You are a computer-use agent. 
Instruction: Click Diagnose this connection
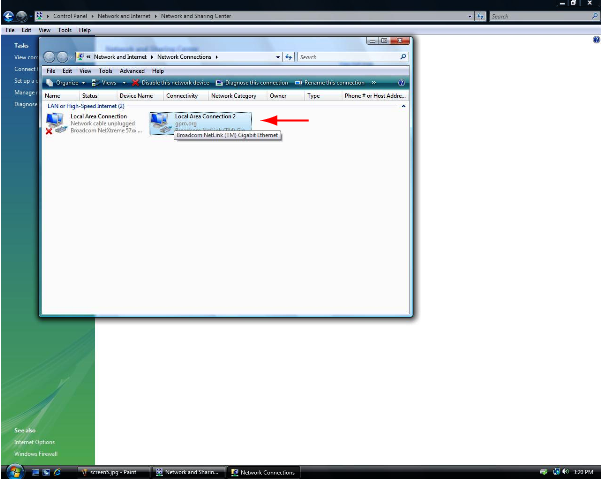256,83
